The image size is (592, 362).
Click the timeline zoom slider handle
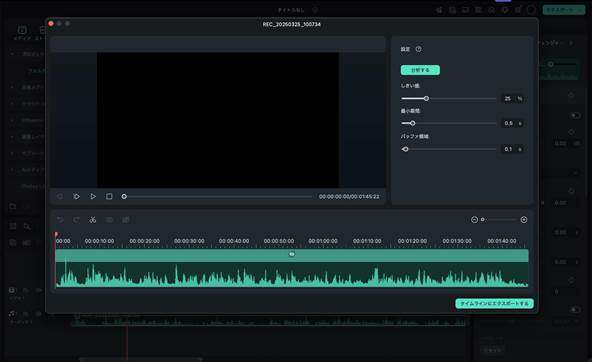[483, 220]
